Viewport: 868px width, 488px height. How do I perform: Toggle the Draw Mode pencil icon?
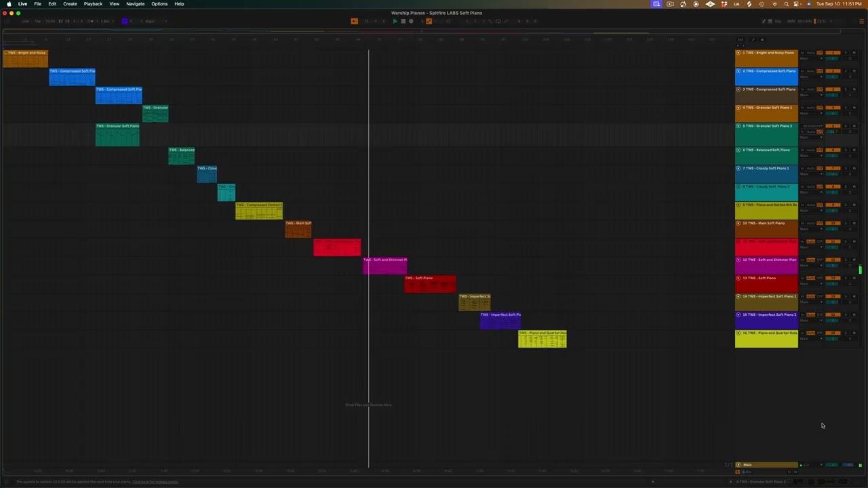point(764,21)
